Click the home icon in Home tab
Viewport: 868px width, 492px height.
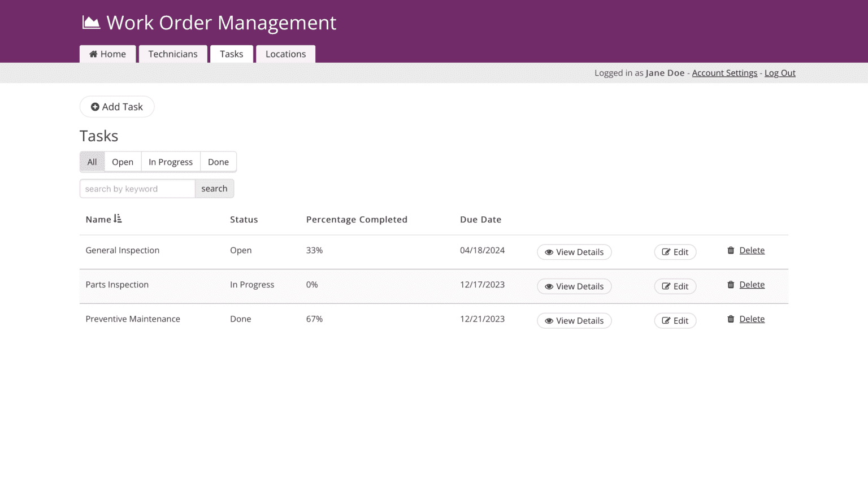[x=93, y=54]
